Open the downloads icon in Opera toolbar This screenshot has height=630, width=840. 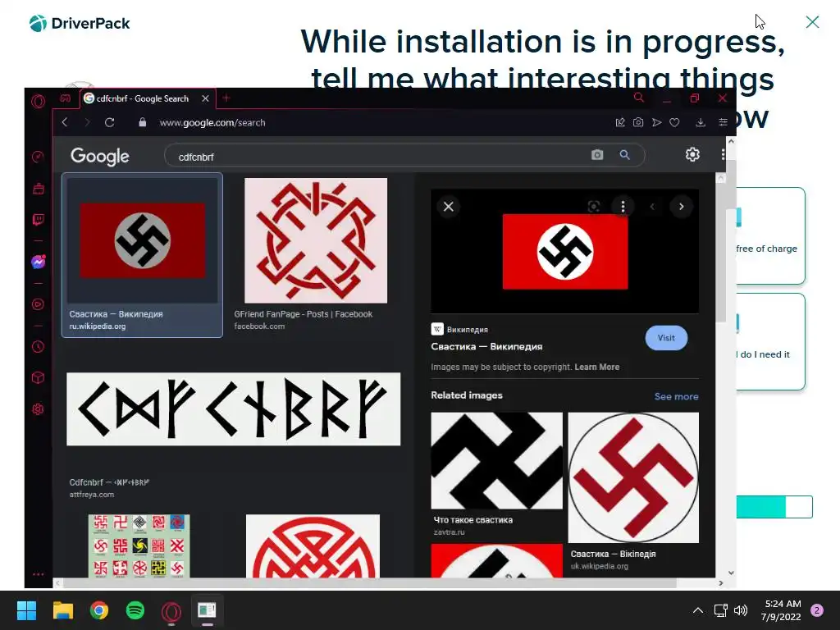click(x=701, y=122)
